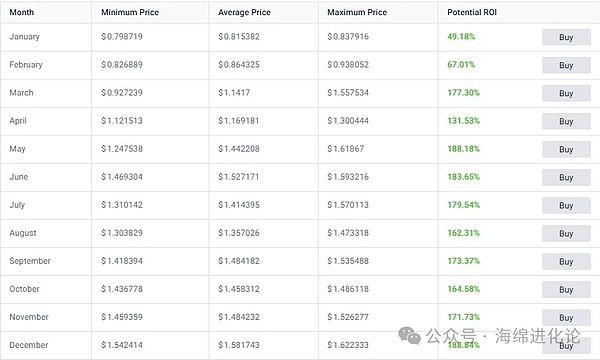This screenshot has width=600, height=360.
Task: Select Buy next to May's 188.18% ROI
Action: 566,149
